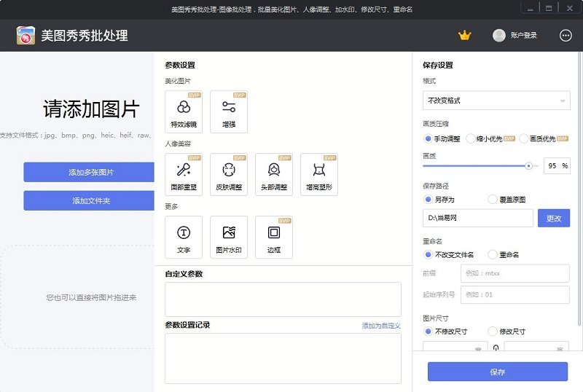This screenshot has width=583, height=392.
Task: Open the 边框 border tool
Action: point(274,238)
